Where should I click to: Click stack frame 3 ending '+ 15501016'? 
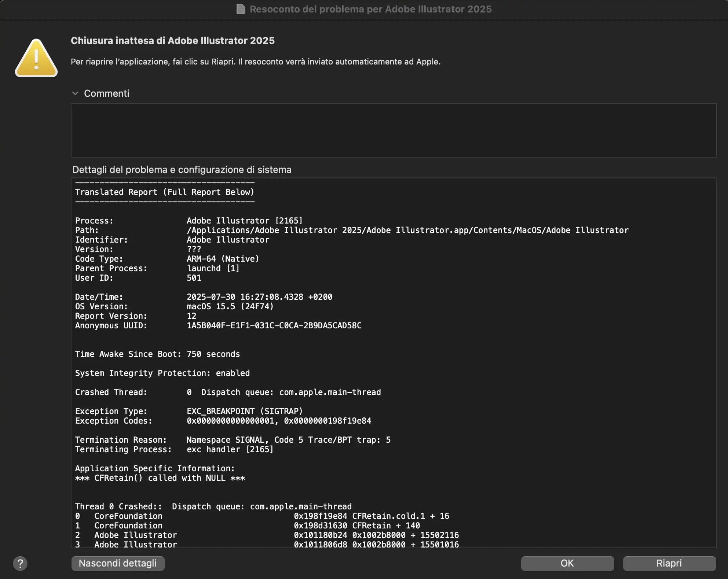(267, 544)
